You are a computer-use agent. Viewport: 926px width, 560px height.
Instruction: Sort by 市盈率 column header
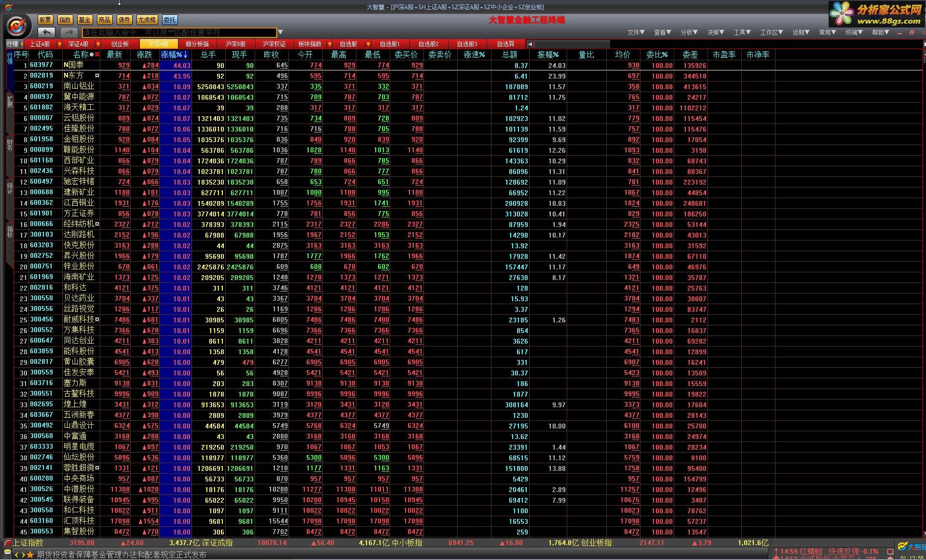click(724, 54)
